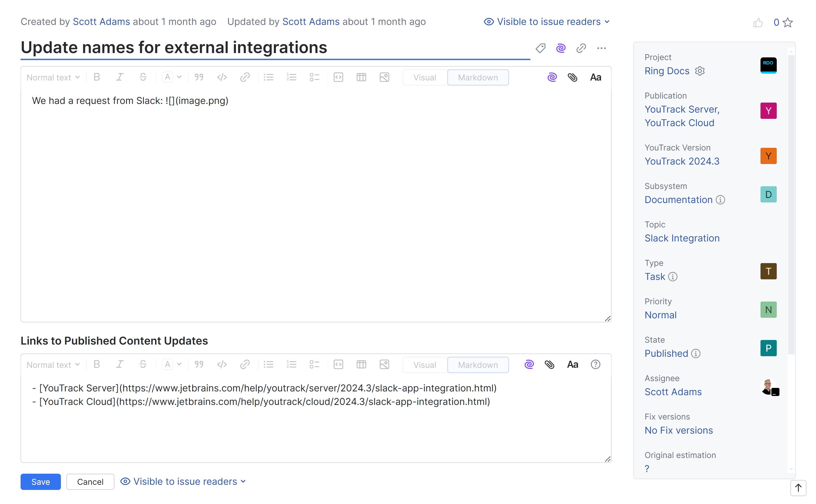Add a bulleted list to the description
This screenshot has height=504, width=816.
[268, 77]
